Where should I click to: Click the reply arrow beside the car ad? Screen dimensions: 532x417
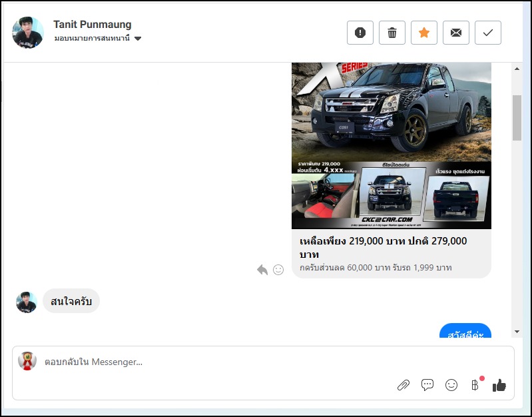point(262,270)
